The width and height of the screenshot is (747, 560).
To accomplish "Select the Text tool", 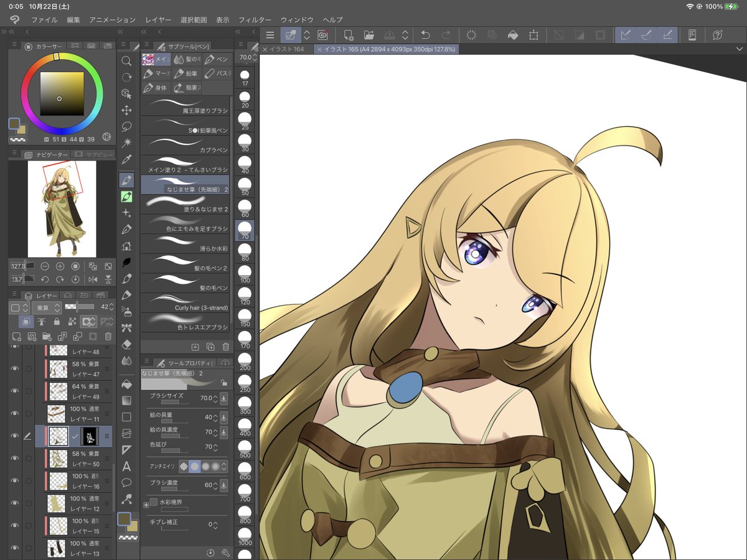I will 126,466.
